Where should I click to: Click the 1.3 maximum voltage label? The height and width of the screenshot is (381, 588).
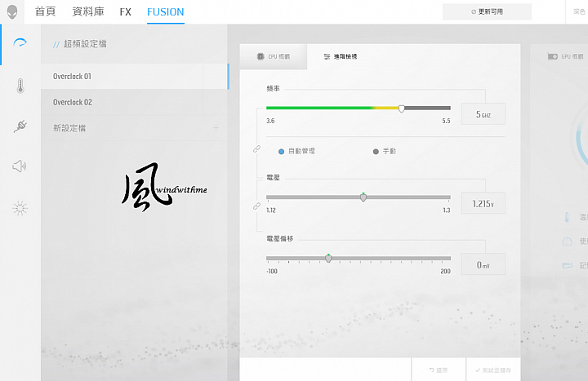[x=446, y=210]
